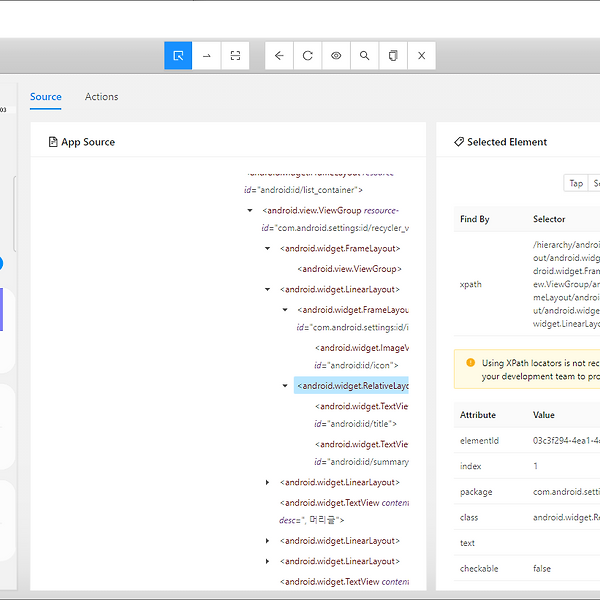The image size is (600, 600).
Task: Start recording with the eye icon
Action: pos(336,56)
